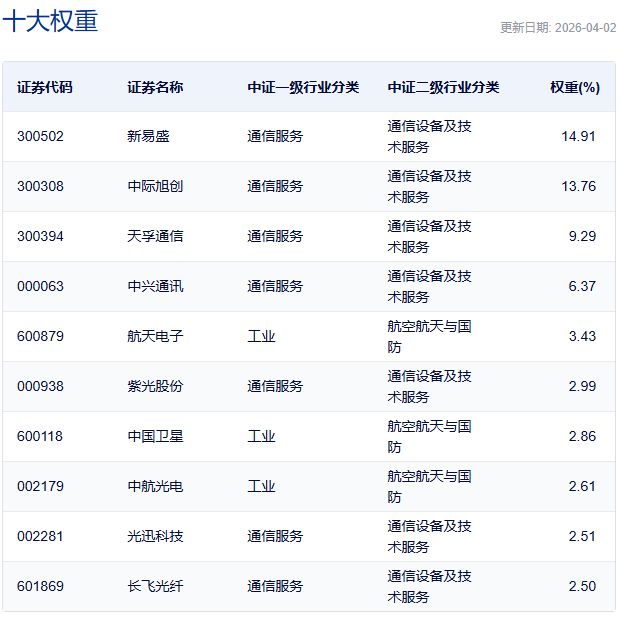This screenshot has width=621, height=617.
Task: Click 航空航天与国防 in the 中航光电 row
Action: (429, 486)
